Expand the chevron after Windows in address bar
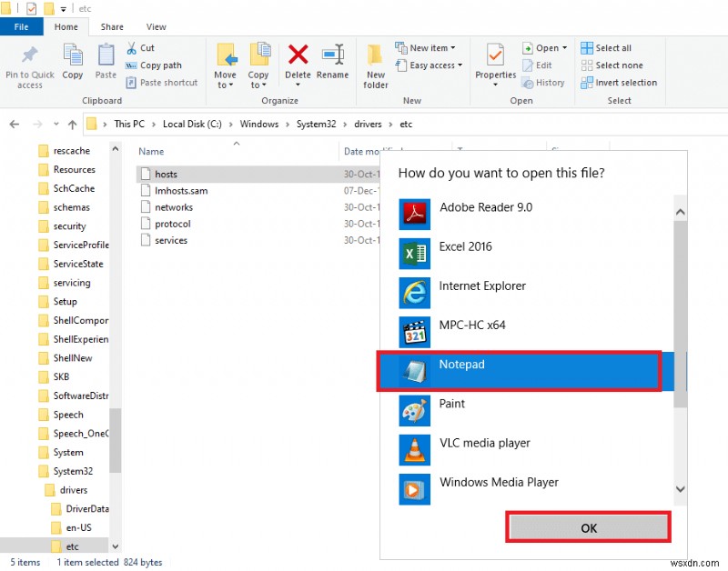This screenshot has width=728, height=571. [288, 125]
